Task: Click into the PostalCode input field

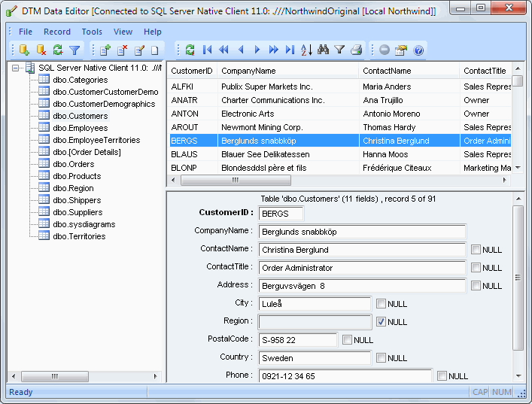Action: [x=298, y=340]
